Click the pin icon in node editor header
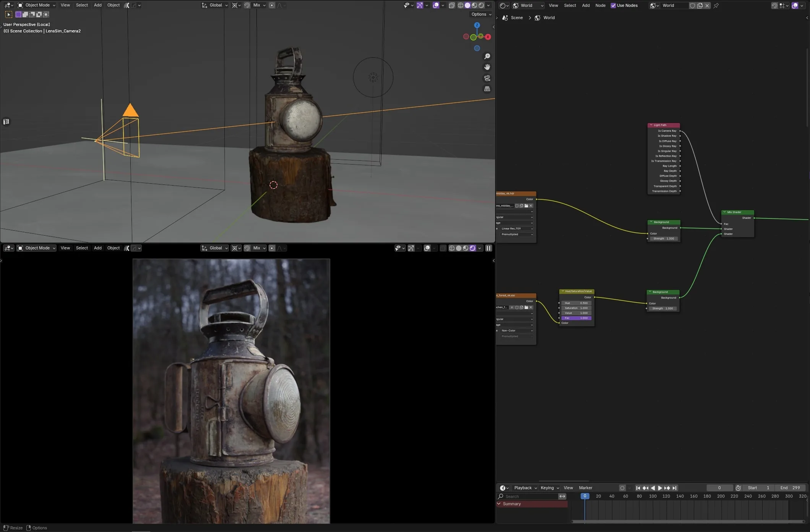The image size is (810, 532). (x=716, y=5)
